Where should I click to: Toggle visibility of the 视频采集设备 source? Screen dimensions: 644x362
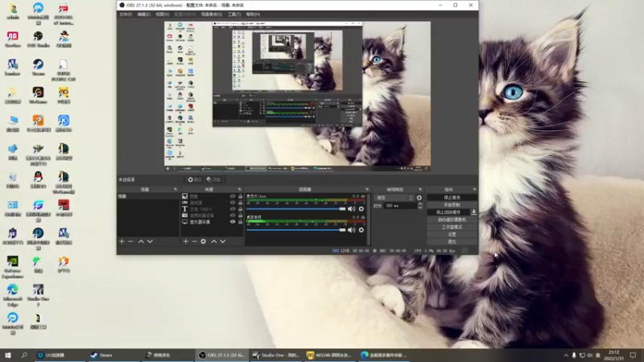tap(233, 215)
